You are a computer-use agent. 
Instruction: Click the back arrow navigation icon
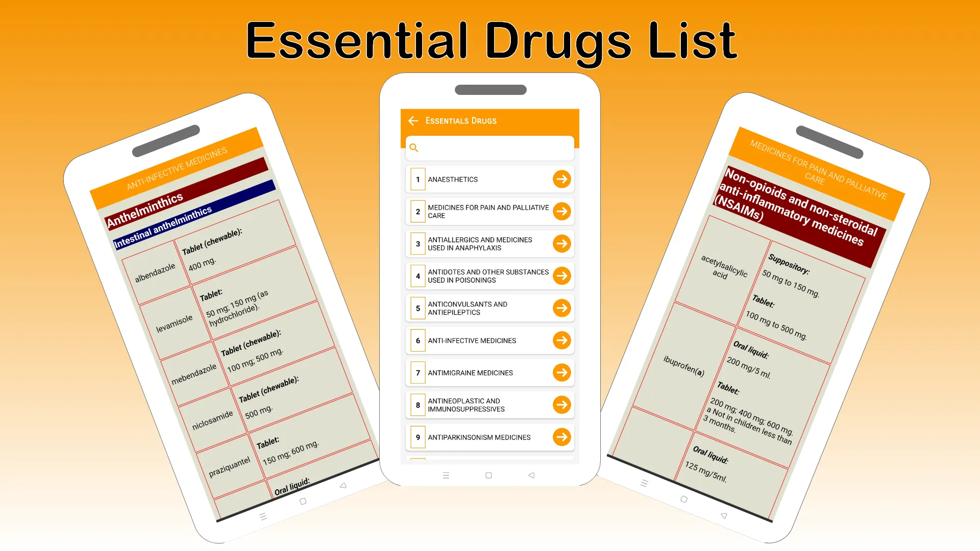412,120
